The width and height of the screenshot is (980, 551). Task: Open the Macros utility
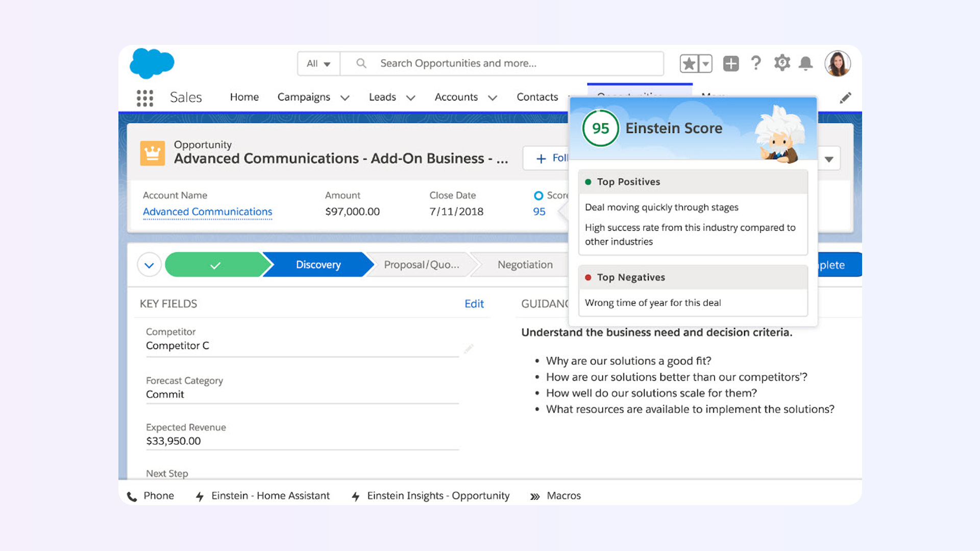(x=556, y=496)
